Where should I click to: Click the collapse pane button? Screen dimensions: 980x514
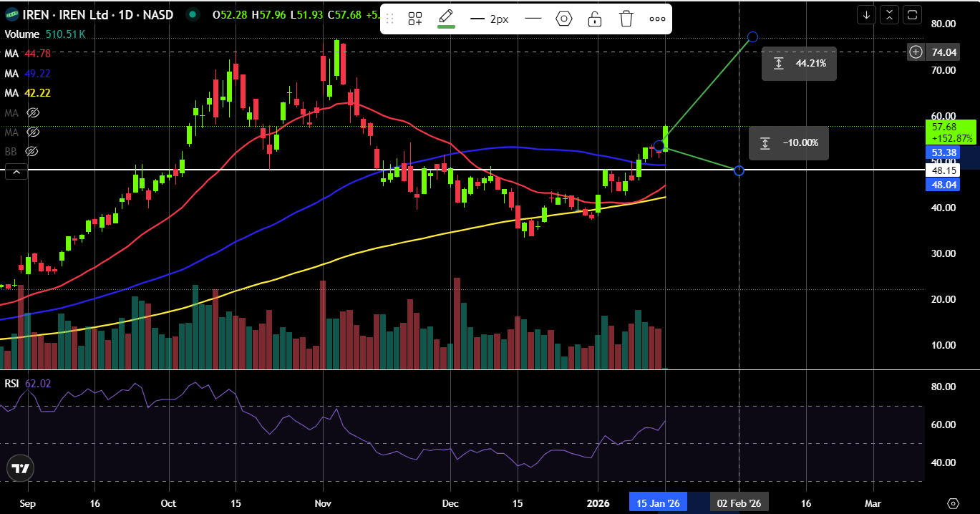889,14
